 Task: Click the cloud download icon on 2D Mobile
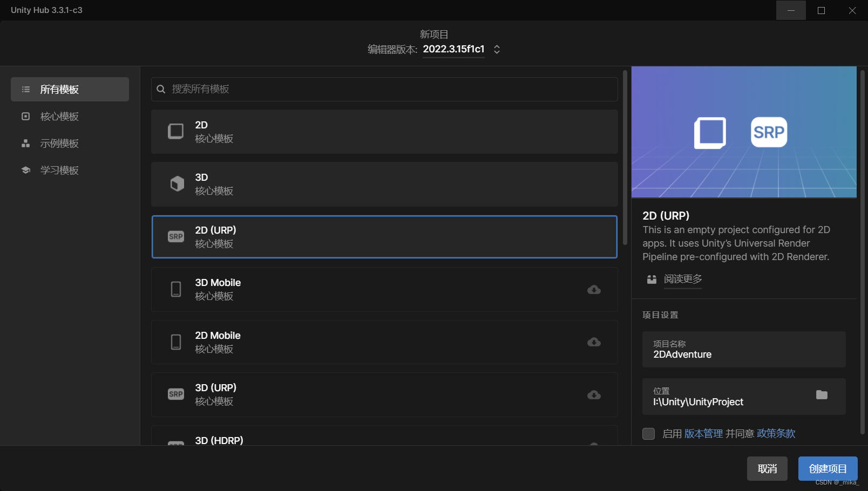click(594, 342)
